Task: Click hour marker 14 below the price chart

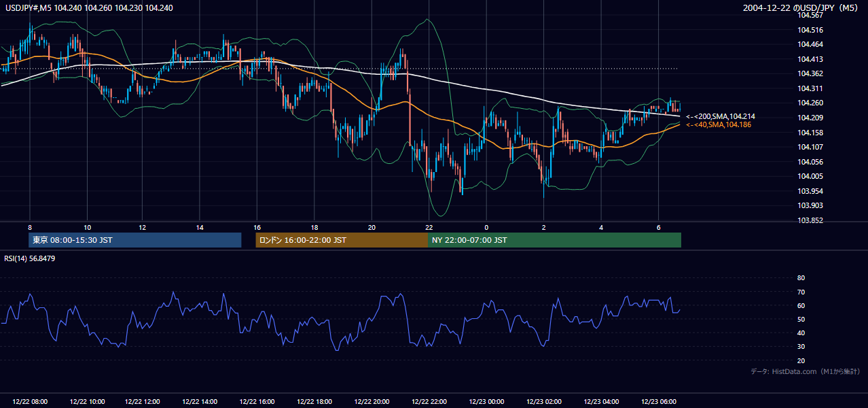Action: 200,227
